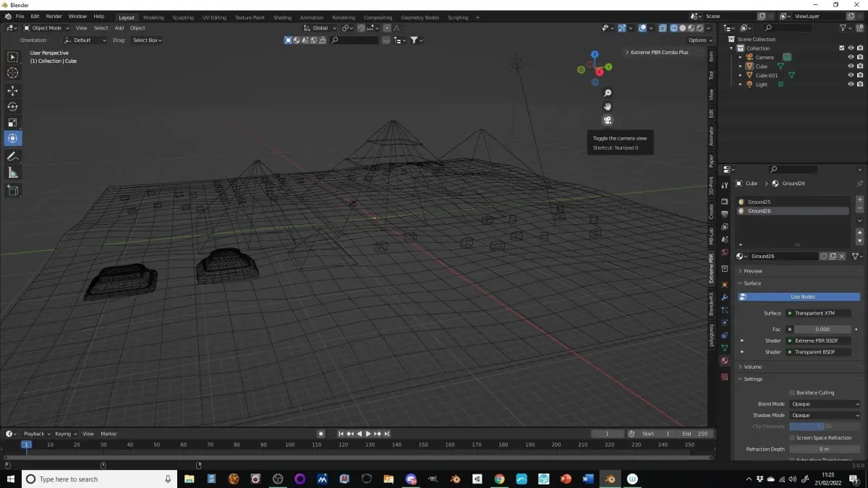Expand the Extreme PBR BSDF shader row
Screen dimensions: 868x488
point(742,341)
